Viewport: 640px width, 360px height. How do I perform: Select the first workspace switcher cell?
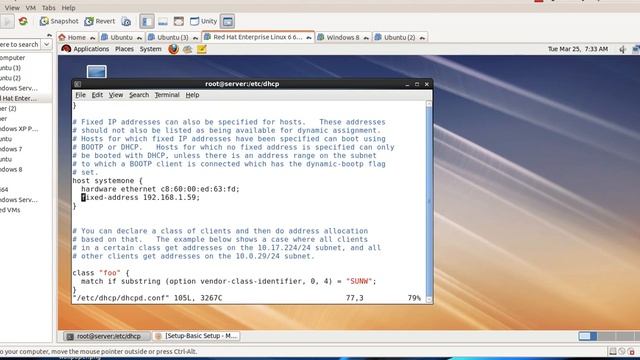[588, 336]
